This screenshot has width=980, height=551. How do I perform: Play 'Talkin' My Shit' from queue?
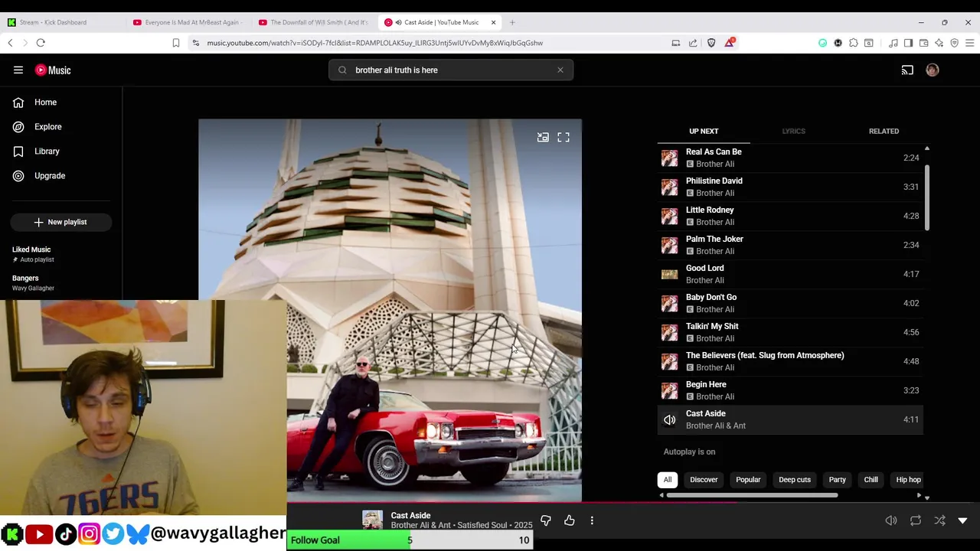click(790, 332)
